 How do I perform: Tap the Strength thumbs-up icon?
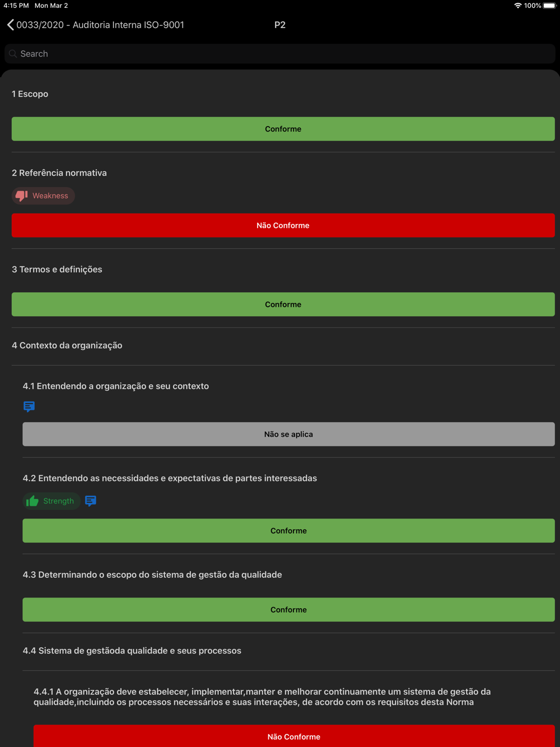(x=32, y=501)
